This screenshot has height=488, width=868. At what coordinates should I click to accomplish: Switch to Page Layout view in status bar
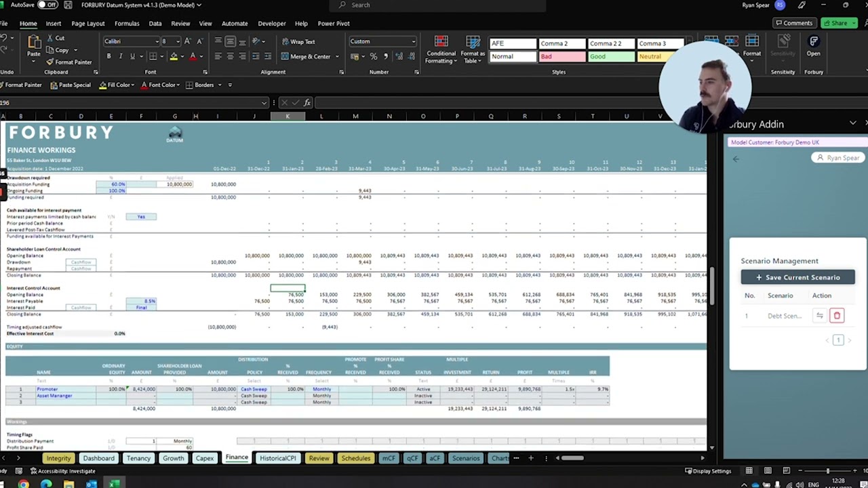point(768,471)
